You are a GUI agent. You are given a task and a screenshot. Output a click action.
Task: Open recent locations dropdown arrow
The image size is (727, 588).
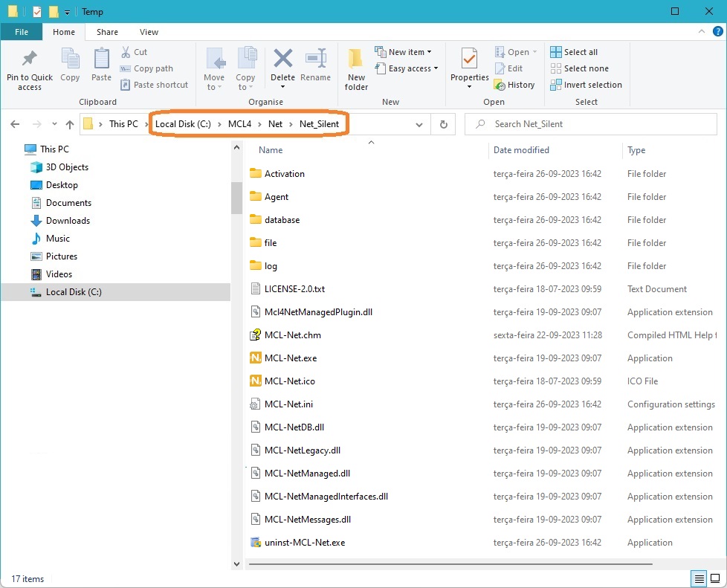click(x=55, y=124)
